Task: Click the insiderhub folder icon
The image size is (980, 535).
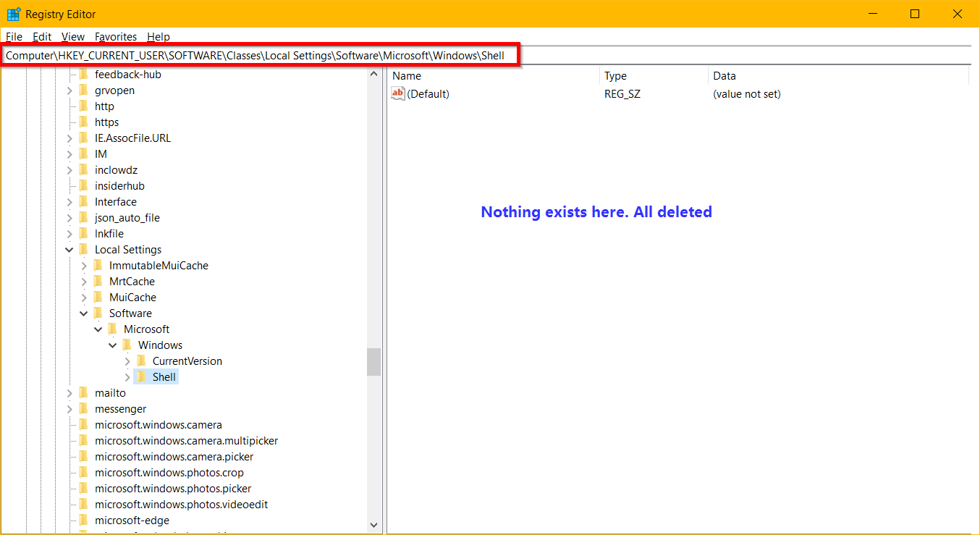Action: tap(84, 186)
